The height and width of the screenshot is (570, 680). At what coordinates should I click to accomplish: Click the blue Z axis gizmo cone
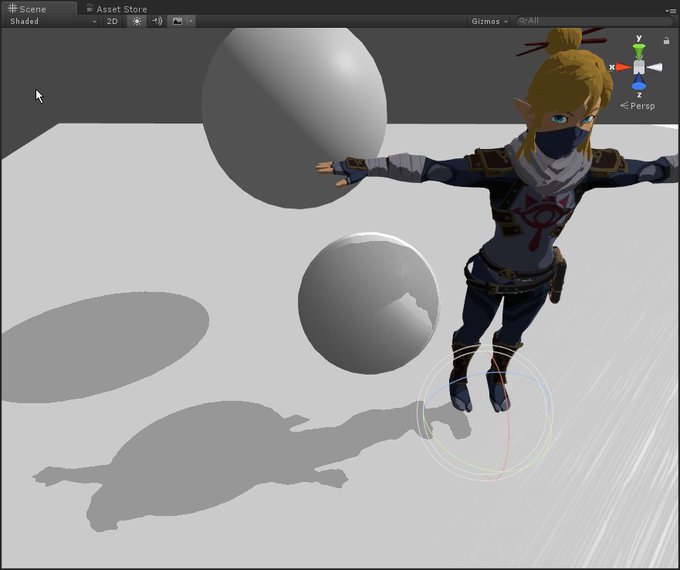click(639, 82)
